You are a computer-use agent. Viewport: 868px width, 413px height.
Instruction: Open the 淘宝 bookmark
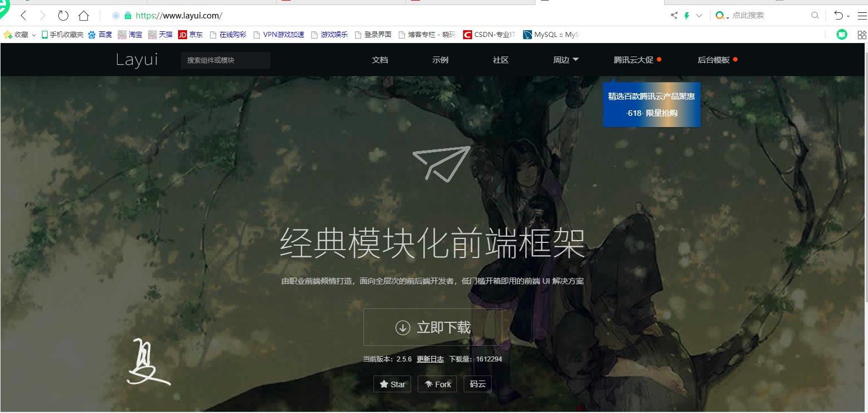[x=130, y=35]
